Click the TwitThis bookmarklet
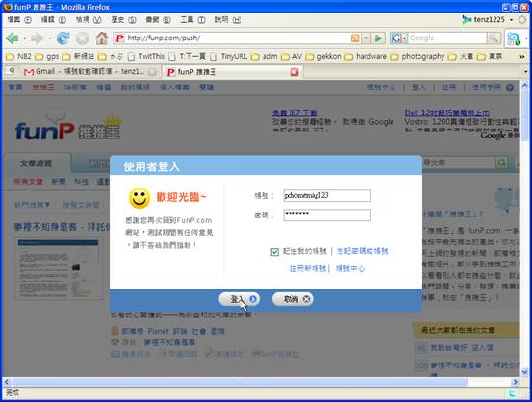 click(146, 57)
